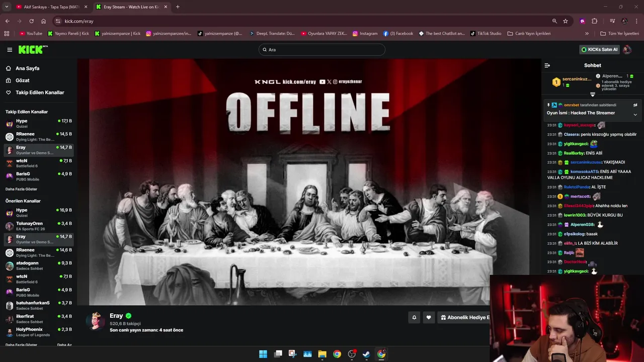
Task: Switch to Akif Sarıkaya YouTube tab
Action: pos(50,7)
